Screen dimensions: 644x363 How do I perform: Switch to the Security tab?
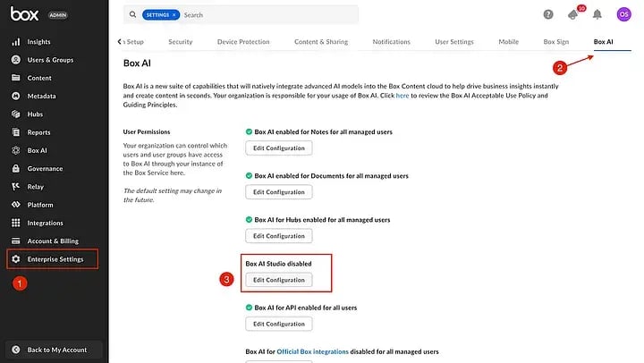coord(181,42)
